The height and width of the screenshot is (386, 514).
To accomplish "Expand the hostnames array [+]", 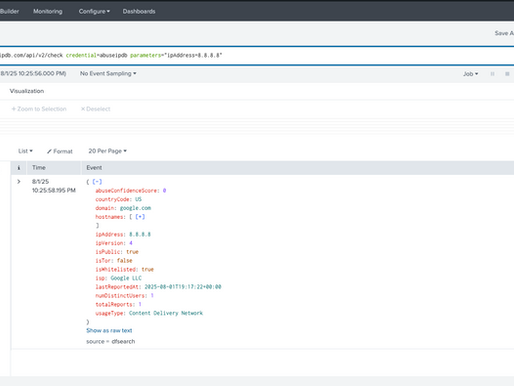I will click(140, 217).
